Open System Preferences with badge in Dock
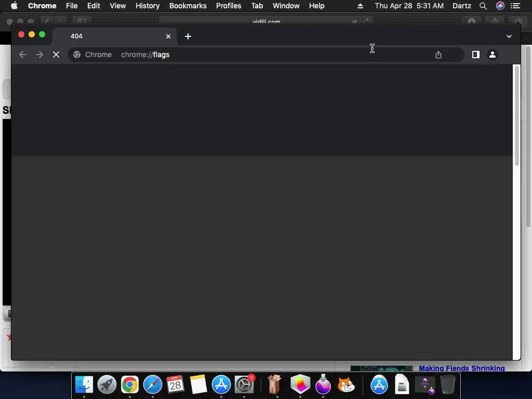Viewport: 532px width, 399px height. pos(244,385)
